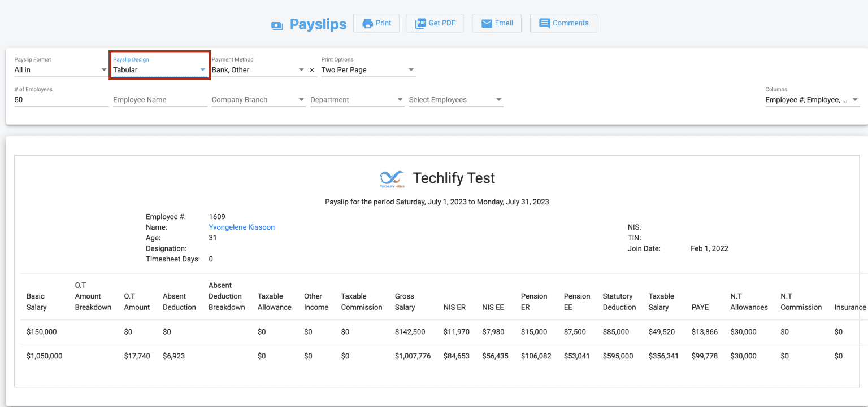The height and width of the screenshot is (407, 868).
Task: Open the Columns selection dropdown
Action: click(x=856, y=99)
